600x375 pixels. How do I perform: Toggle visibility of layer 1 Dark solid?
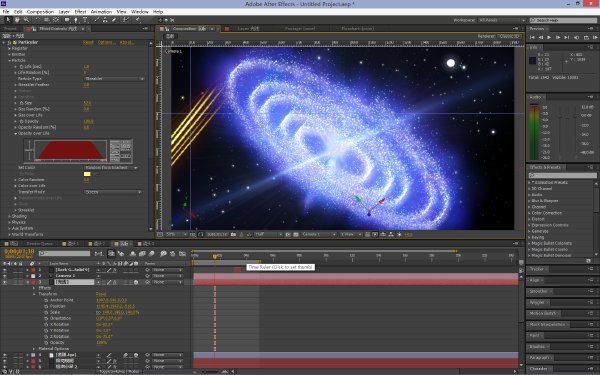pos(5,270)
